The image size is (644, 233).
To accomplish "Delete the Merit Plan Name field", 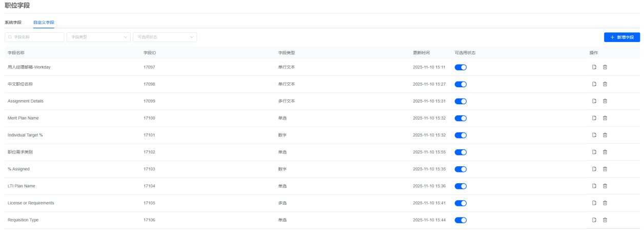I will click(605, 118).
